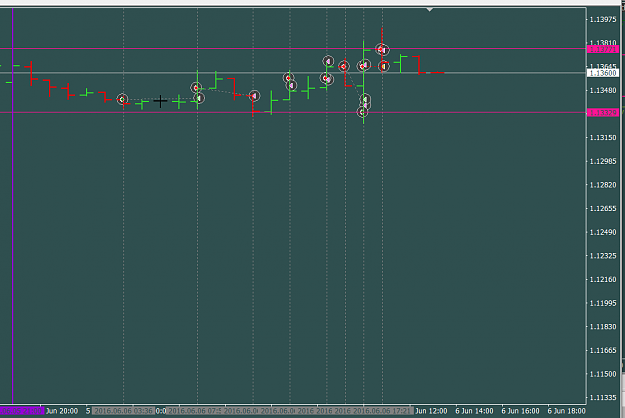Click the 1.11665 price axis value
Image resolution: width=625 pixels, height=418 pixels.
pyautogui.click(x=603, y=351)
